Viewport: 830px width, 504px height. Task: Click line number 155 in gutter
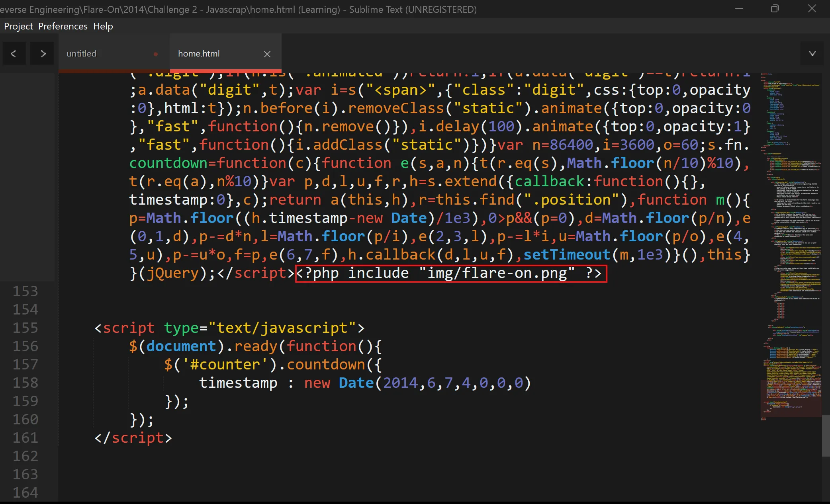[25, 328]
